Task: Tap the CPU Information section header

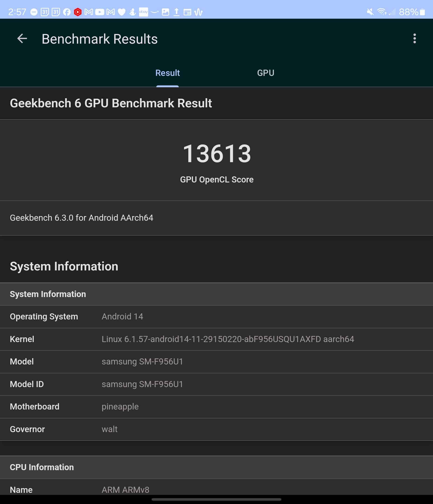Action: [216, 467]
